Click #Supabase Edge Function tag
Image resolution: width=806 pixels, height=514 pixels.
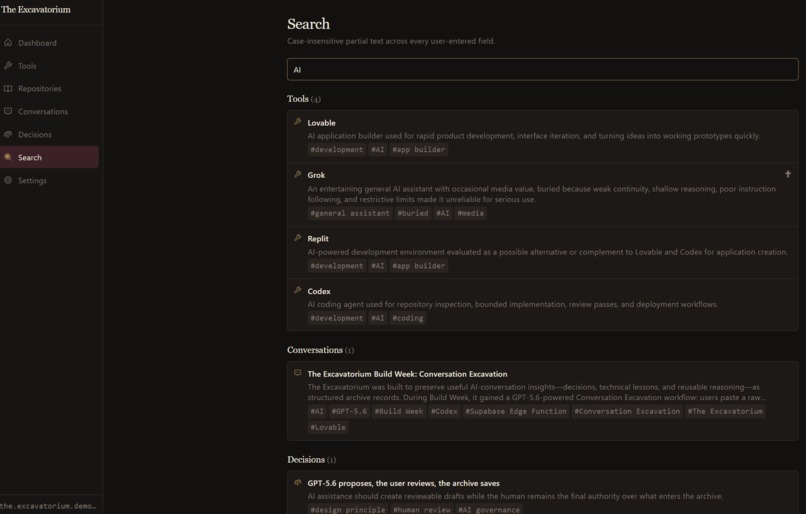pos(516,411)
